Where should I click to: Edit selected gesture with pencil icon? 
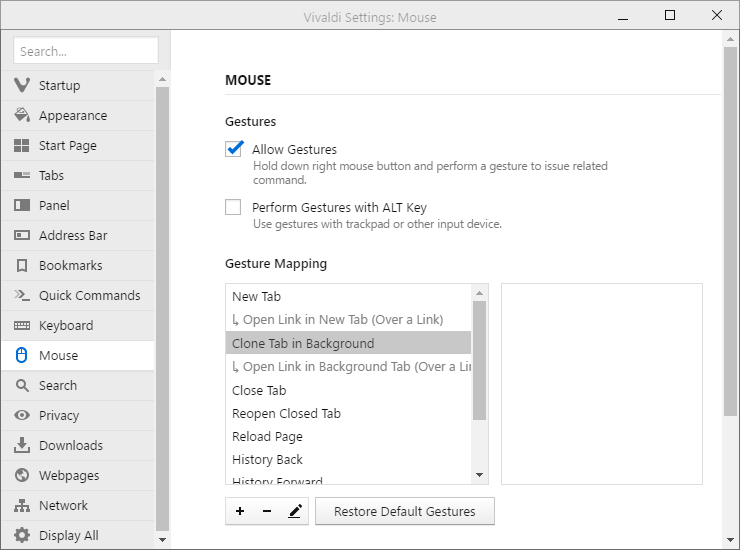click(x=295, y=511)
